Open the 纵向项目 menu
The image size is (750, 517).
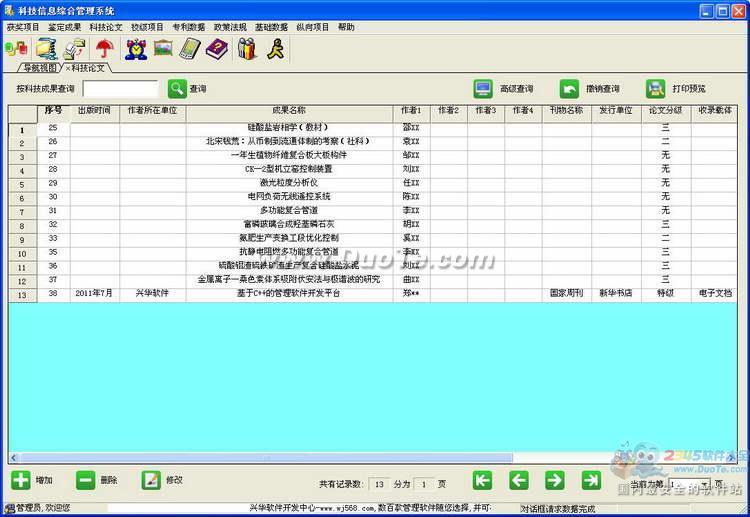point(313,27)
